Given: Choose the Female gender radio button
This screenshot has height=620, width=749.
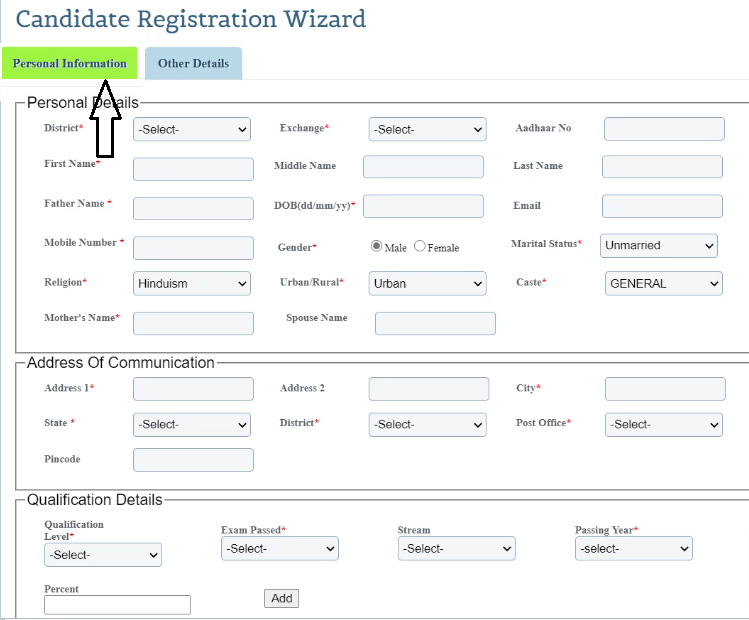Looking at the screenshot, I should pos(419,246).
